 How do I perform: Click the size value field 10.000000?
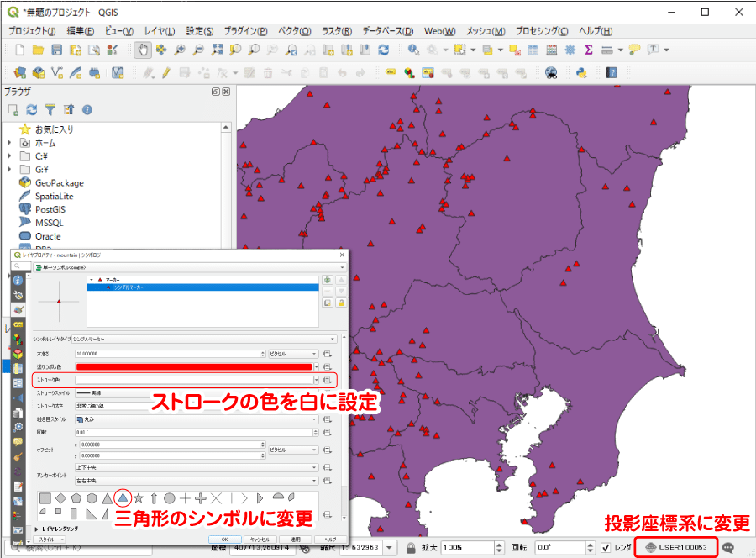pyautogui.click(x=168, y=354)
